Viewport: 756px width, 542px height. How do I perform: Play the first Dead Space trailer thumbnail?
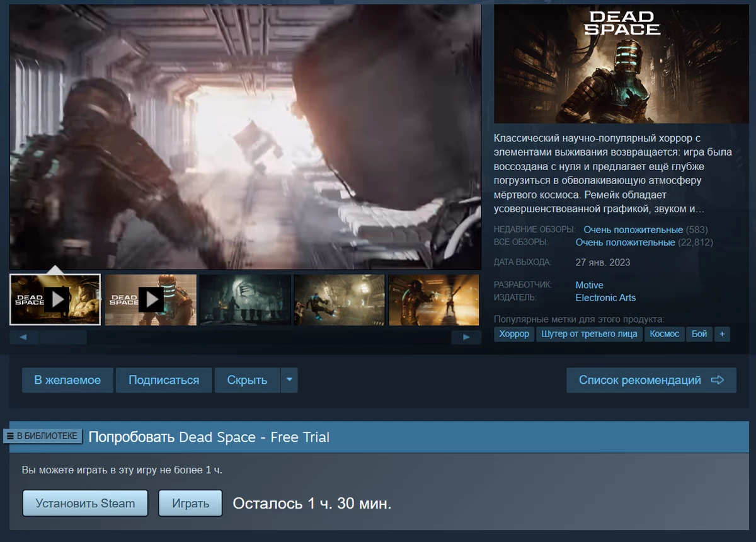coord(55,299)
